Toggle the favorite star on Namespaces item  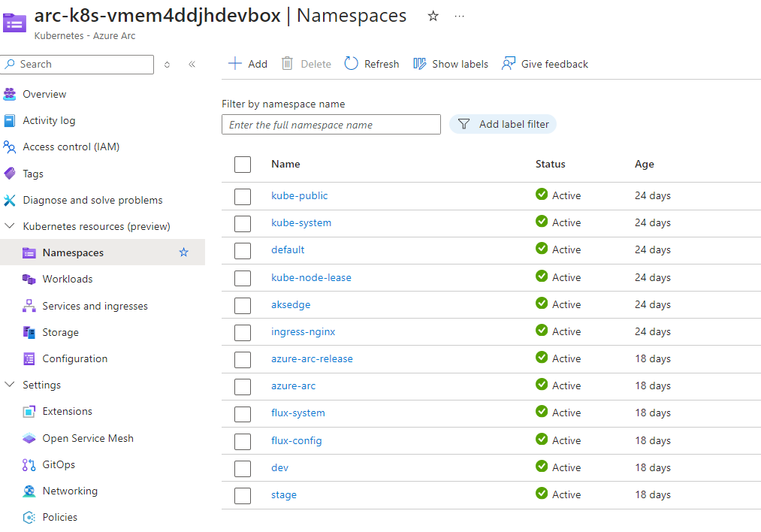184,252
